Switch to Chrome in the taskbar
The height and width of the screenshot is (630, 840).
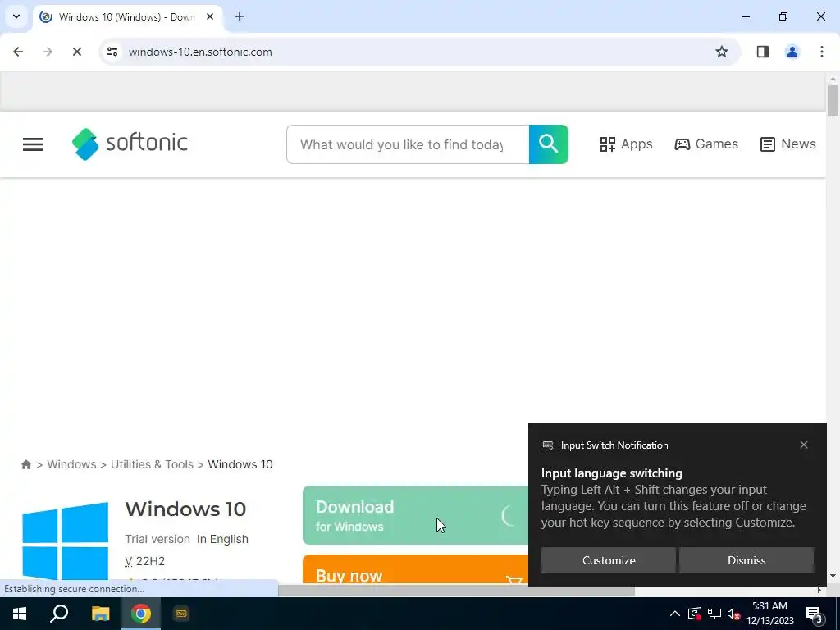[x=141, y=614]
